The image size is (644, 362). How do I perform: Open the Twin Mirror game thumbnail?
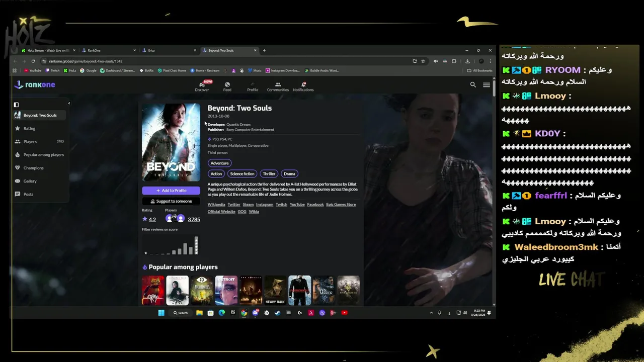(x=324, y=290)
